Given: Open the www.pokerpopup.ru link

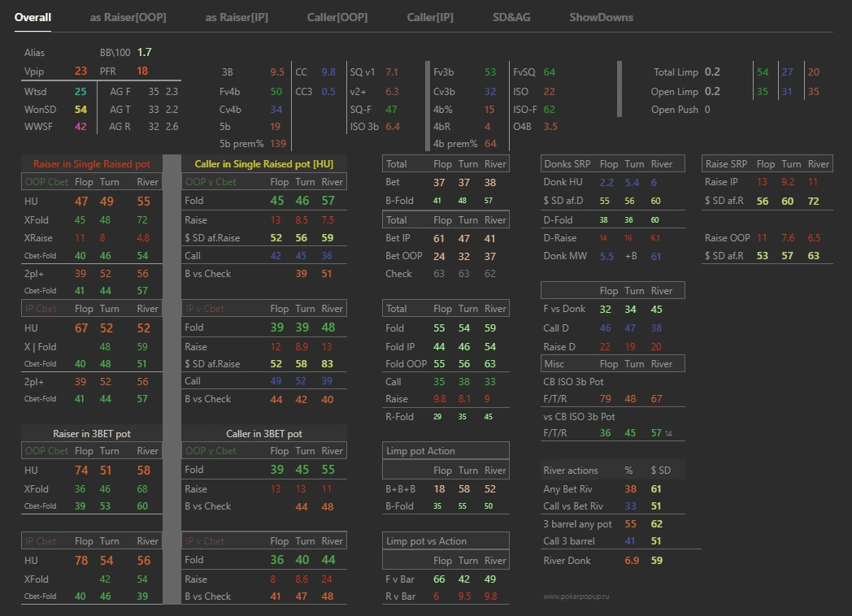Looking at the screenshot, I should coord(576,596).
